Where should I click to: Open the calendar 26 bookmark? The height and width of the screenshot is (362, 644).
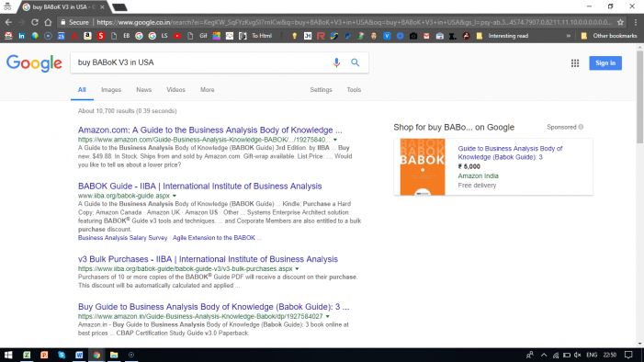tap(62, 36)
